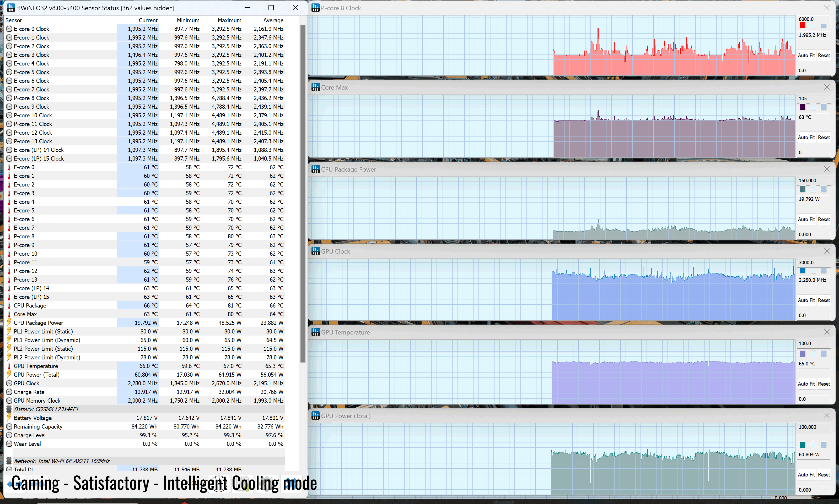Select the Wear Level row
Screen dimensions: 839x504
point(146,444)
